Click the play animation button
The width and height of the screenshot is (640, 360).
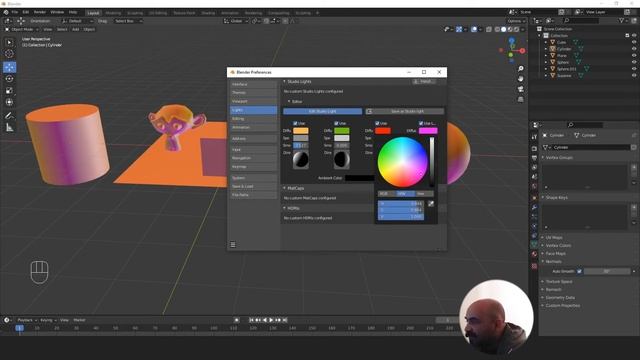271,320
